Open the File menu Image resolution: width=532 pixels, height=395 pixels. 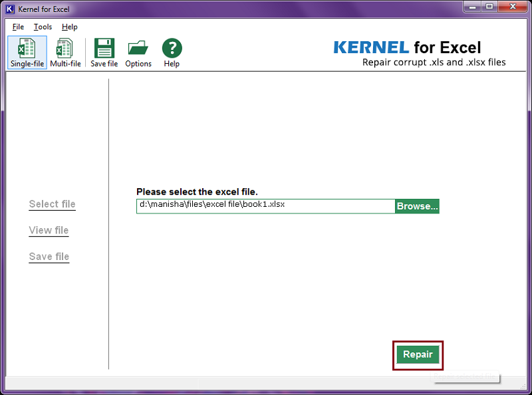(x=18, y=27)
